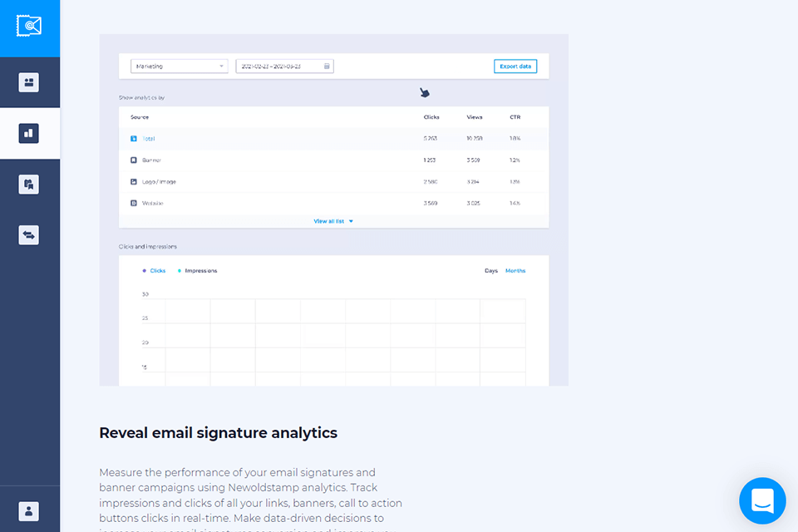Switch chart to Days view
The height and width of the screenshot is (532, 798).
491,271
